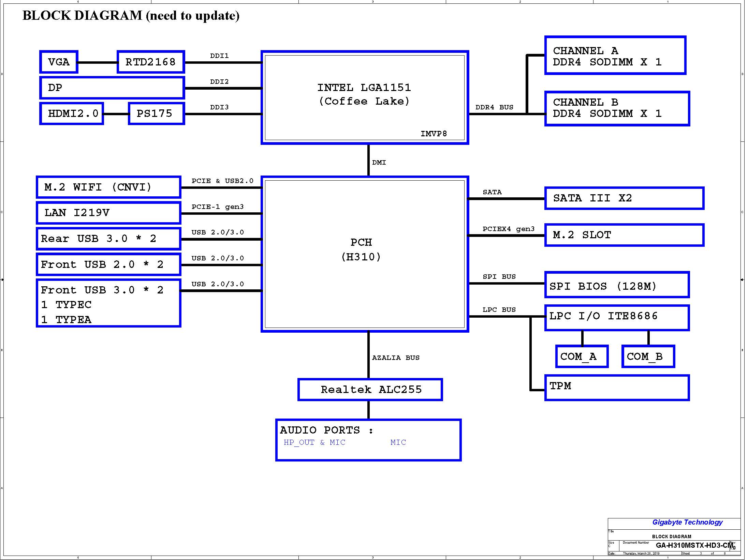Viewport: 748px width, 560px height.
Task: Select the PCH (H310) block
Action: point(365,254)
